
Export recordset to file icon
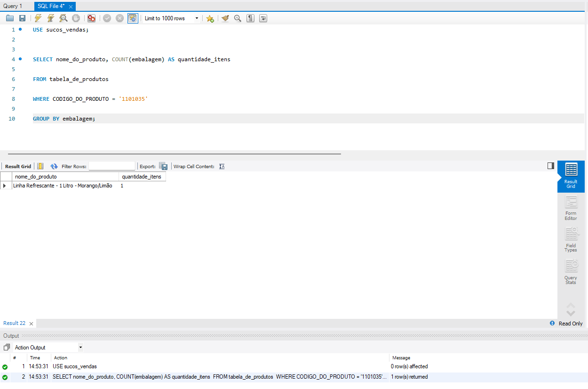pyautogui.click(x=163, y=166)
